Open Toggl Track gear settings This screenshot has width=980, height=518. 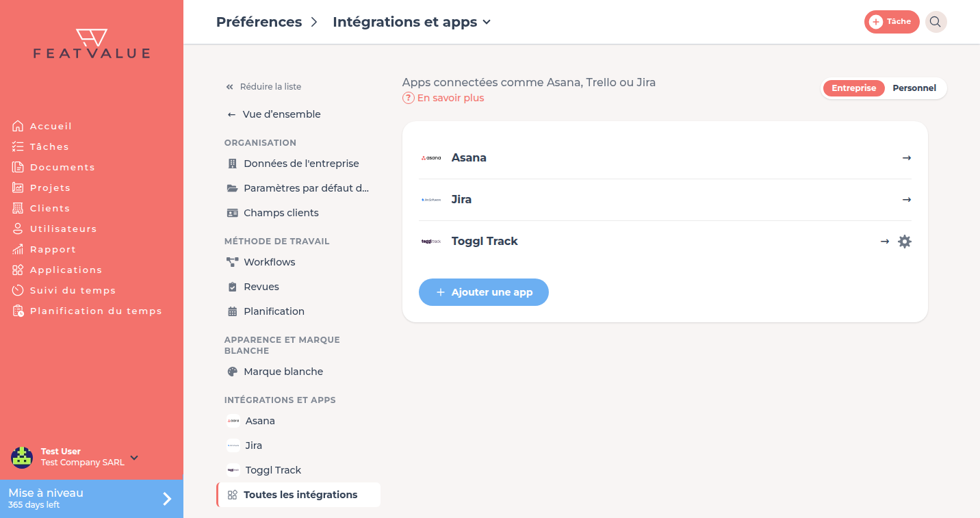pyautogui.click(x=905, y=242)
